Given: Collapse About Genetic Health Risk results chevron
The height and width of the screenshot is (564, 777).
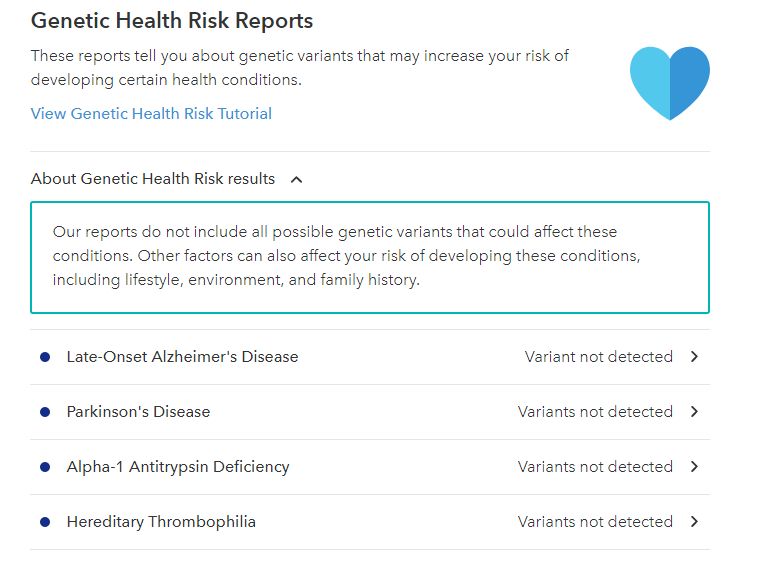Looking at the screenshot, I should tap(296, 180).
